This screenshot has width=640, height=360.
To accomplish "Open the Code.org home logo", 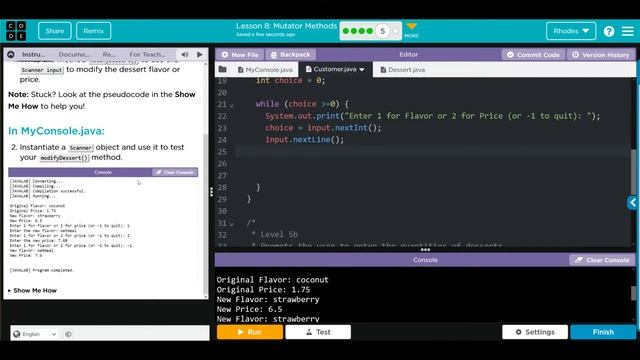I will (x=16, y=31).
